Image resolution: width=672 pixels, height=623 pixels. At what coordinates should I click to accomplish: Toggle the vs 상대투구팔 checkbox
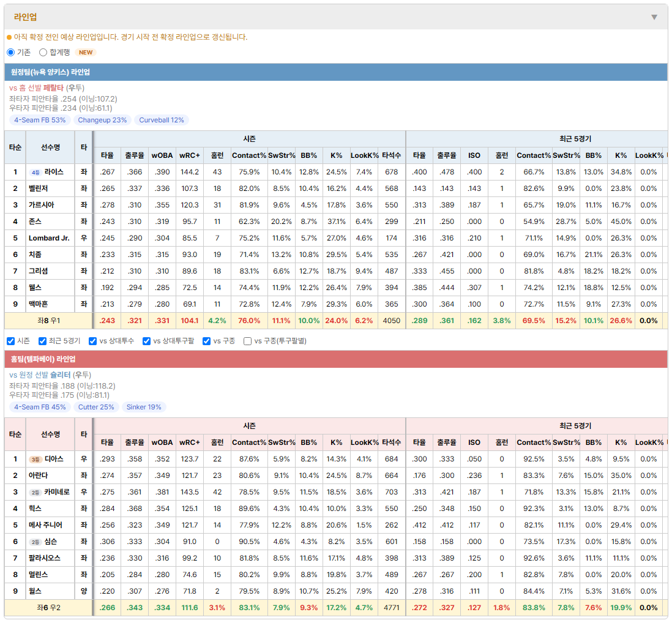[x=146, y=341]
